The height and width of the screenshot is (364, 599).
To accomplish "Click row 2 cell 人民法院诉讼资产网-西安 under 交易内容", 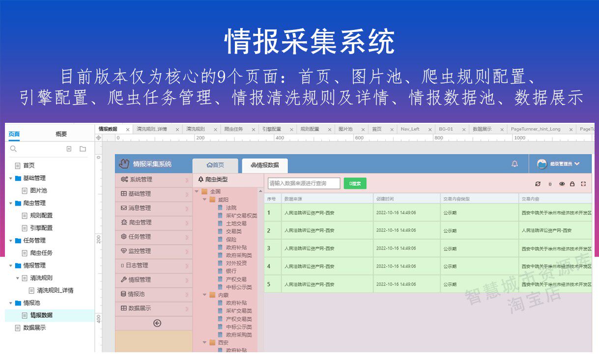I will click(555, 230).
